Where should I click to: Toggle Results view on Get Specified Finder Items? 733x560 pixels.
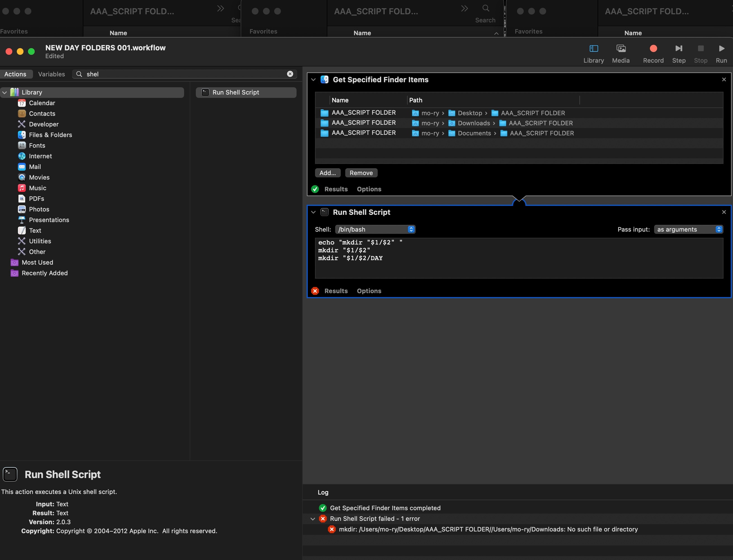point(336,189)
